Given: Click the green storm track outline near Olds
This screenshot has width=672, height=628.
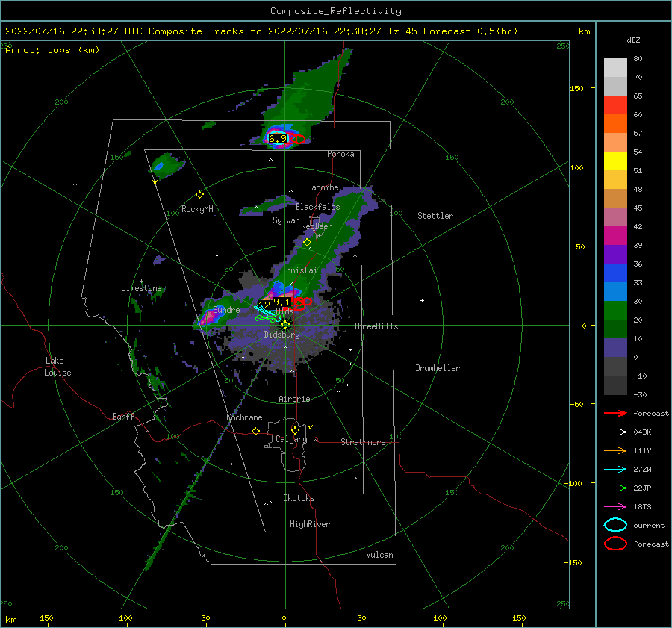Looking at the screenshot, I should pyautogui.click(x=268, y=317).
